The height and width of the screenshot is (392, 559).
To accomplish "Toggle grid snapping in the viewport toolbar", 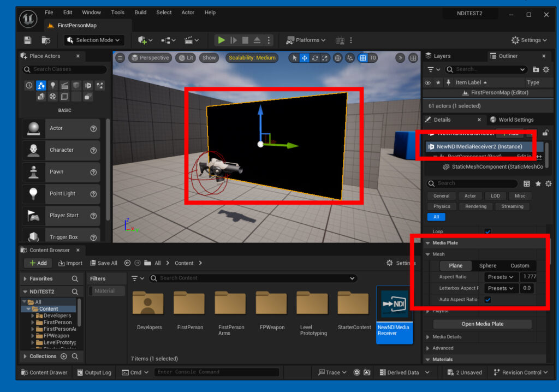I will (362, 58).
